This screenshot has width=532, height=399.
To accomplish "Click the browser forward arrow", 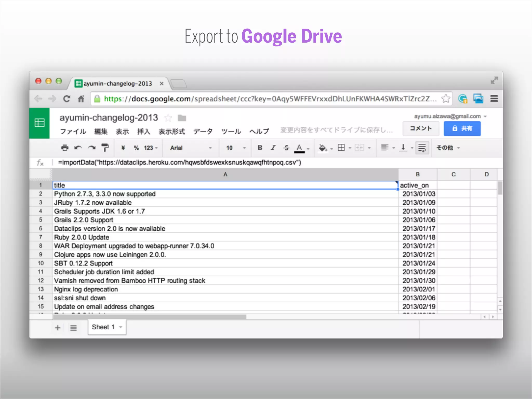I will point(52,99).
